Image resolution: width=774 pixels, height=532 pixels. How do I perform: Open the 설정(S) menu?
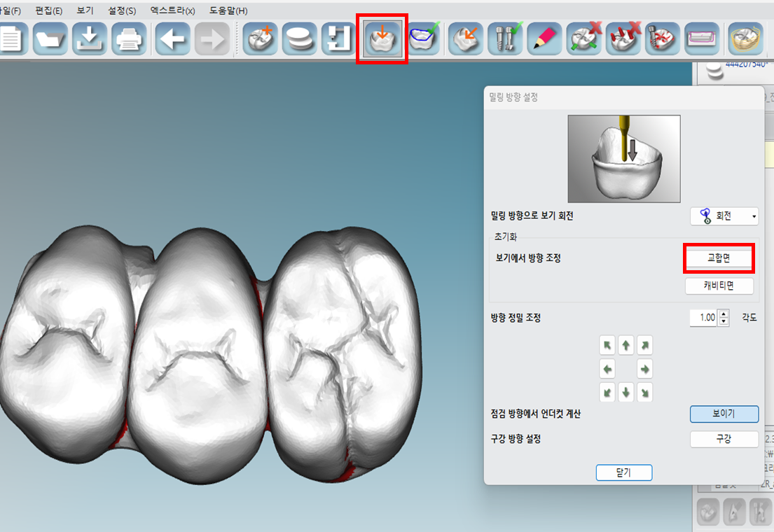pos(122,11)
